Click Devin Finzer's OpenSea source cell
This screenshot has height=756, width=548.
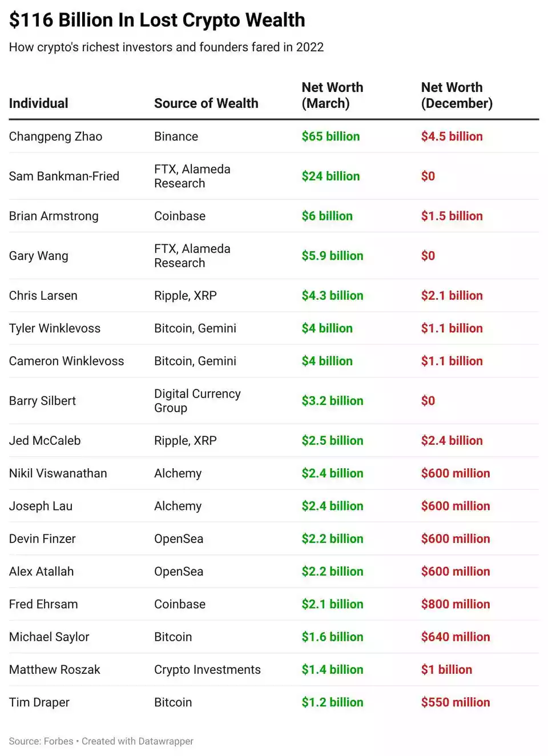(x=179, y=539)
